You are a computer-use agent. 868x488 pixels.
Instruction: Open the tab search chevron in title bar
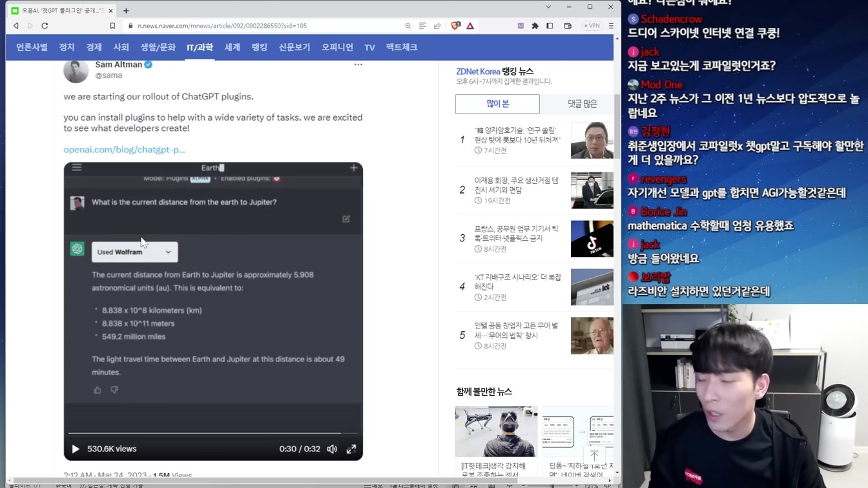click(x=548, y=7)
